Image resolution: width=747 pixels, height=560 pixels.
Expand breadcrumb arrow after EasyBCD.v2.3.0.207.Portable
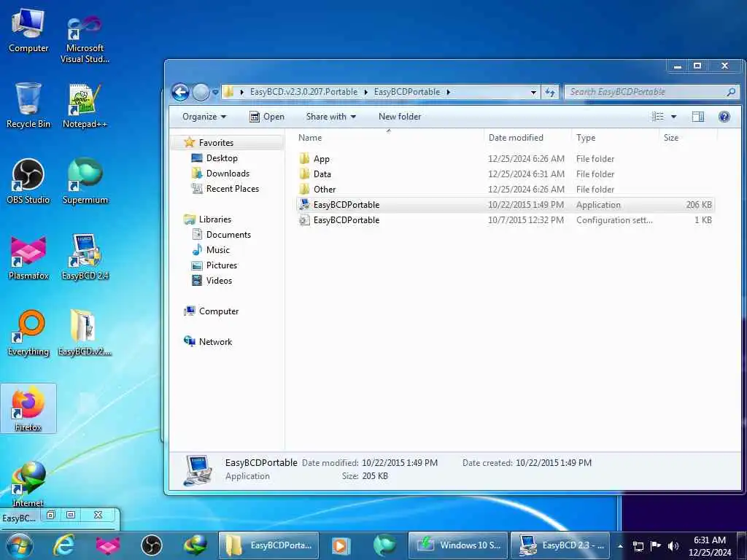coord(366,92)
